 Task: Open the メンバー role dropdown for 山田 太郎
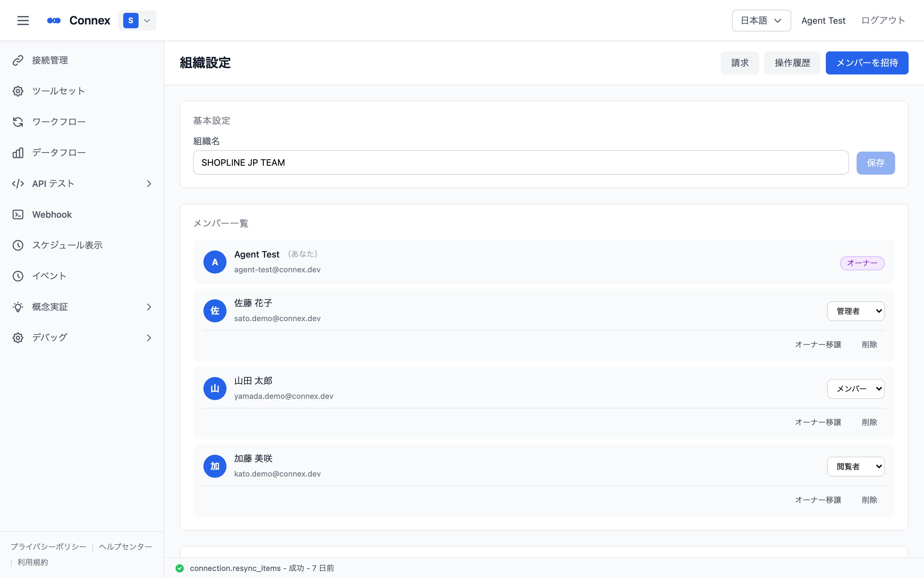pos(856,389)
